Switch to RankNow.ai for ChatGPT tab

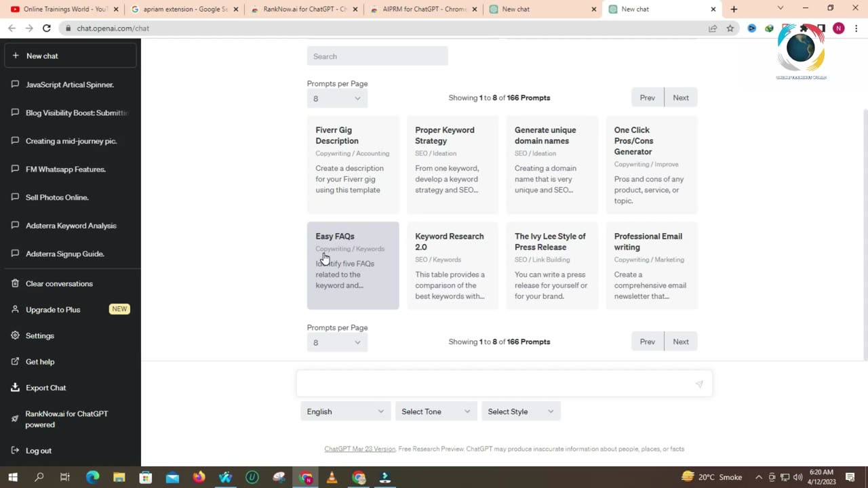click(x=304, y=9)
